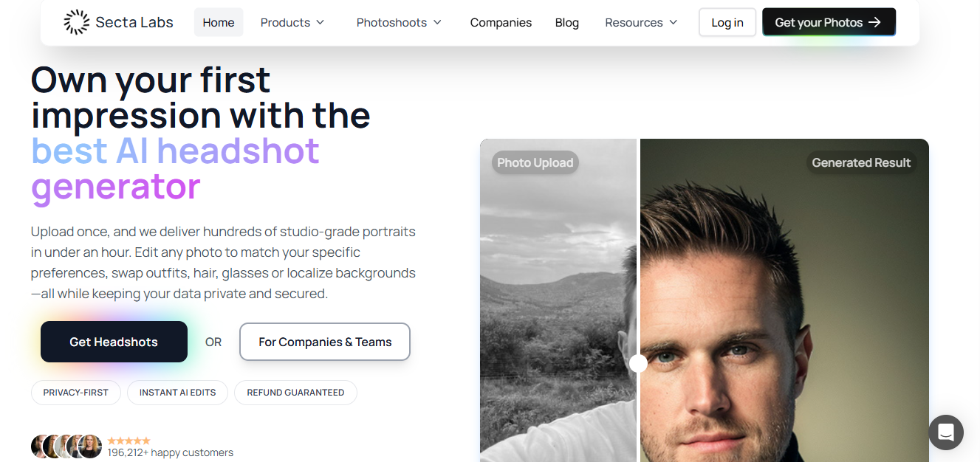Image resolution: width=980 pixels, height=462 pixels.
Task: Open the chat support widget icon
Action: 946,432
